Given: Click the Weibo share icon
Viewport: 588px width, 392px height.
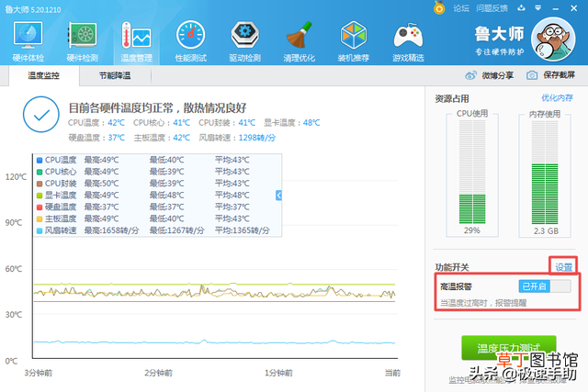Looking at the screenshot, I should [470, 75].
